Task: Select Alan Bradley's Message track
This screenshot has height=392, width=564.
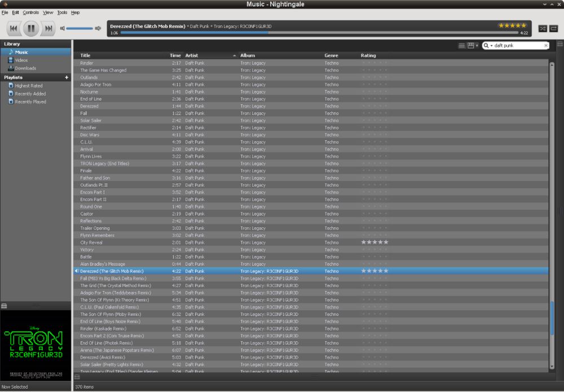Action: [311, 264]
